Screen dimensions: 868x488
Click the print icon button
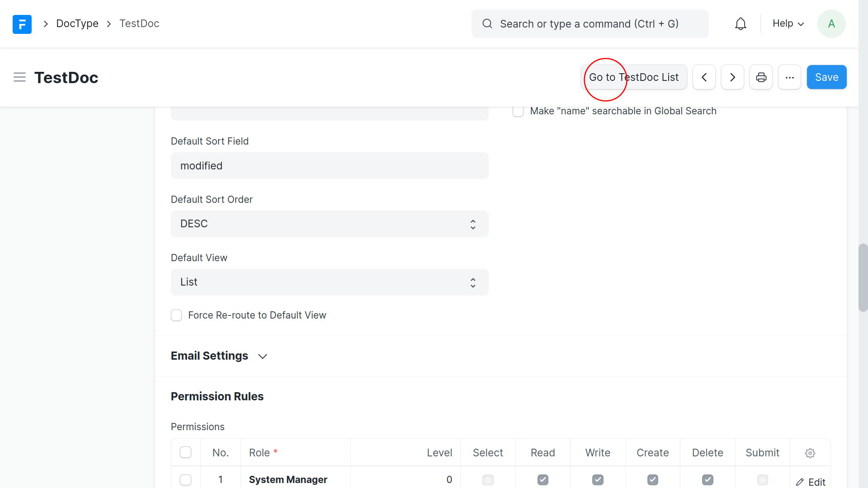point(761,77)
